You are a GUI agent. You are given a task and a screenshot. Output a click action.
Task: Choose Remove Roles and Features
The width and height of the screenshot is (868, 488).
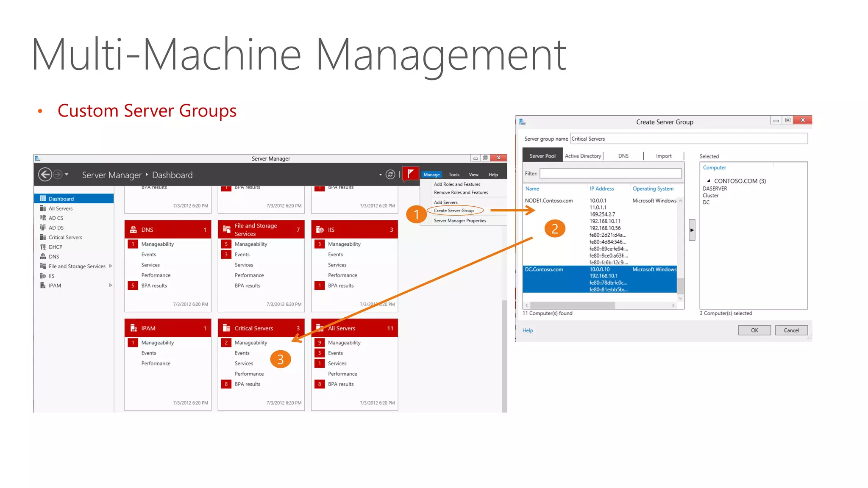coord(461,192)
